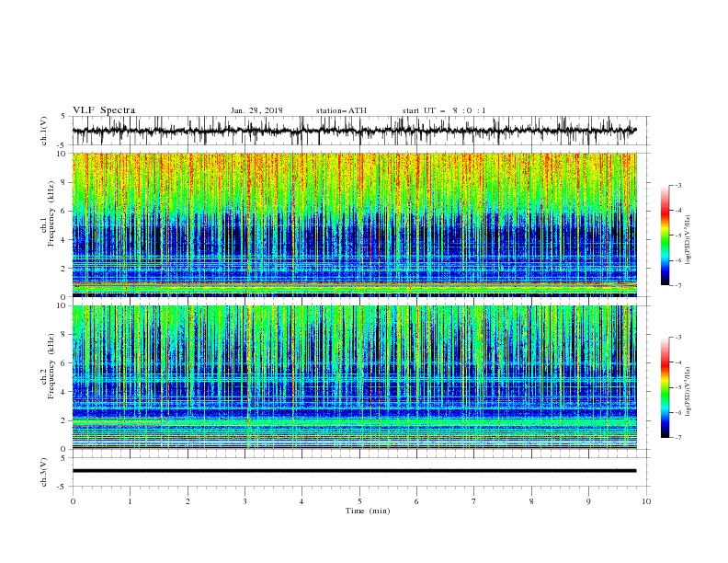728x563 pixels.
Task: Click the ch.1 time-series waveform trace
Action: point(354,131)
